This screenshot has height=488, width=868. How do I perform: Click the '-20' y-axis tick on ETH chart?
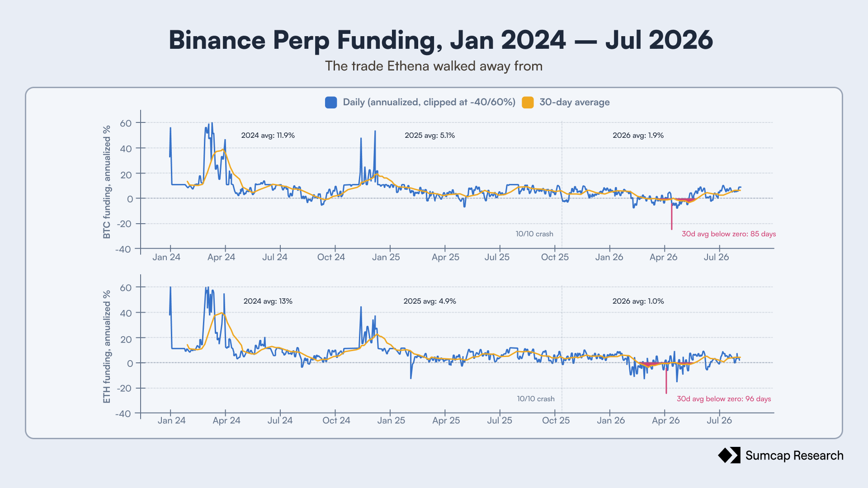[124, 389]
